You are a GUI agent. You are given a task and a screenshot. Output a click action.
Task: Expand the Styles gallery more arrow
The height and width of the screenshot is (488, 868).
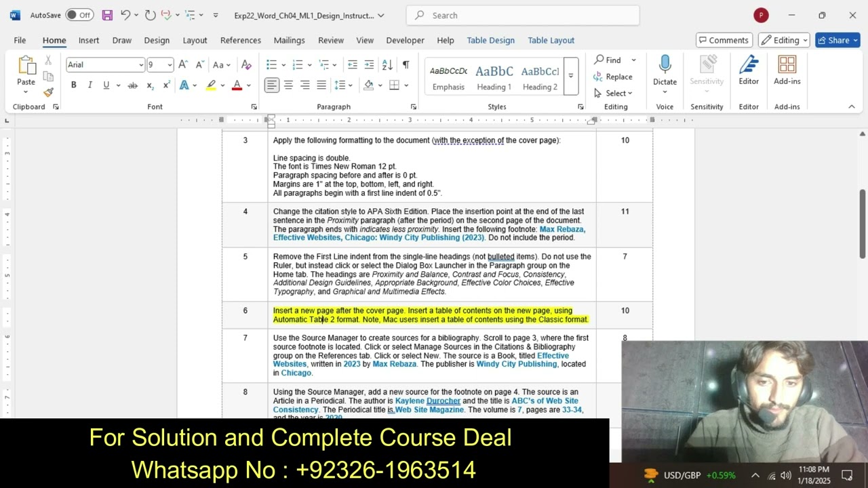(x=570, y=76)
